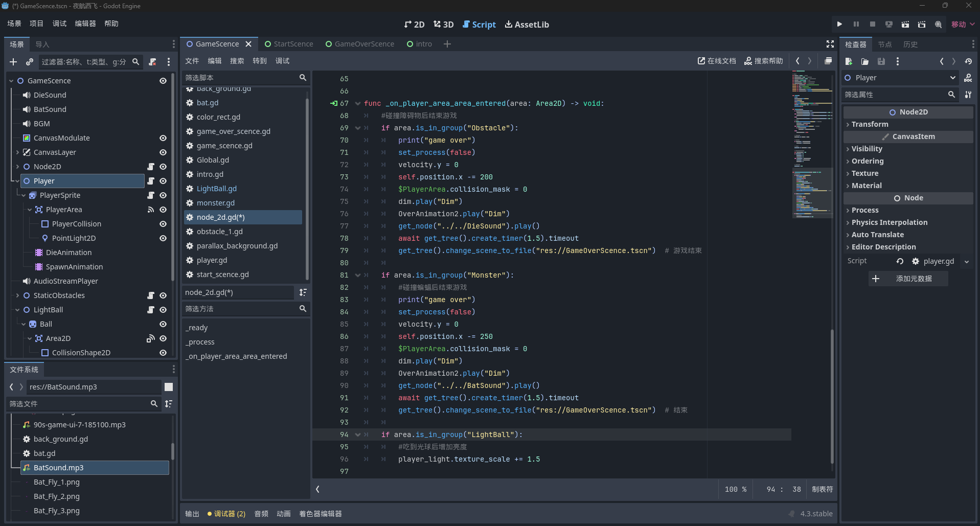Click the code minimap overview

point(812,145)
